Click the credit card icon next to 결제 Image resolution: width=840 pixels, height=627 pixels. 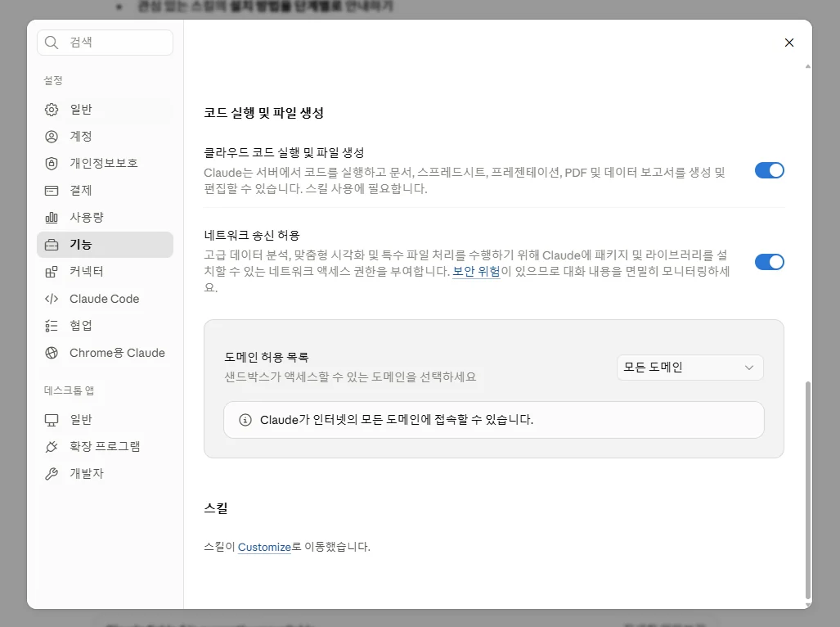point(52,190)
